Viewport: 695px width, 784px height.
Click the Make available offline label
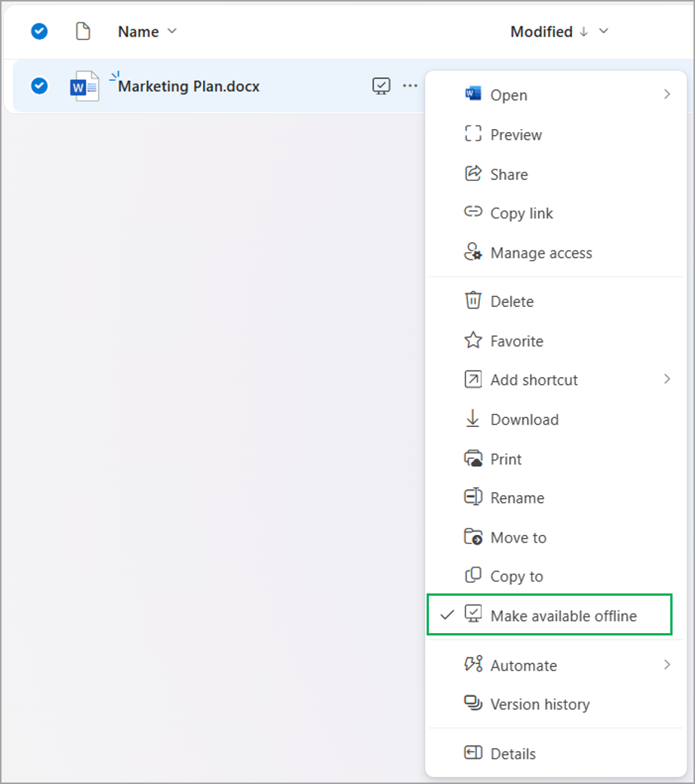(x=564, y=615)
